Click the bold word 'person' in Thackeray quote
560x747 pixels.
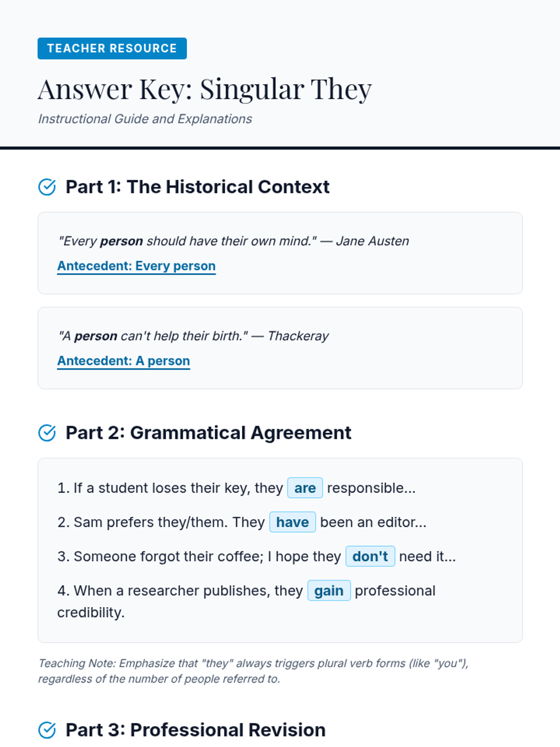[96, 336]
